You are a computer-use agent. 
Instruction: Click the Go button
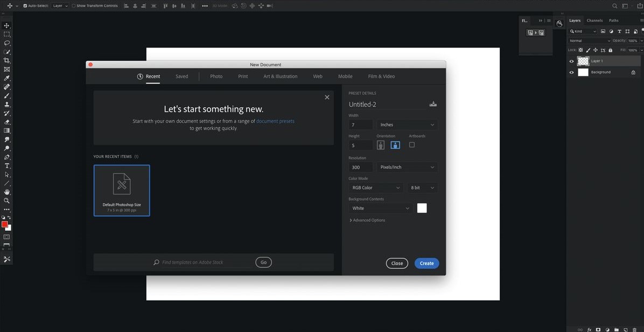point(264,262)
